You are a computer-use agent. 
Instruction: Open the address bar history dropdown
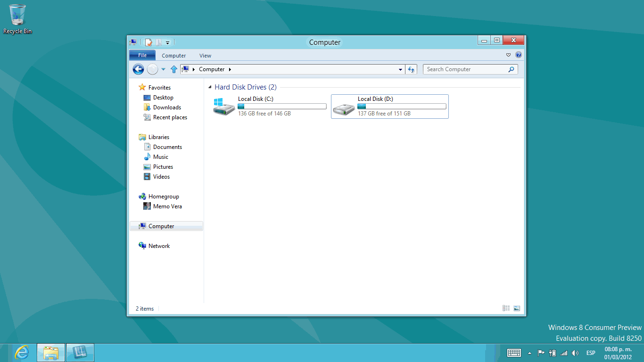point(401,69)
